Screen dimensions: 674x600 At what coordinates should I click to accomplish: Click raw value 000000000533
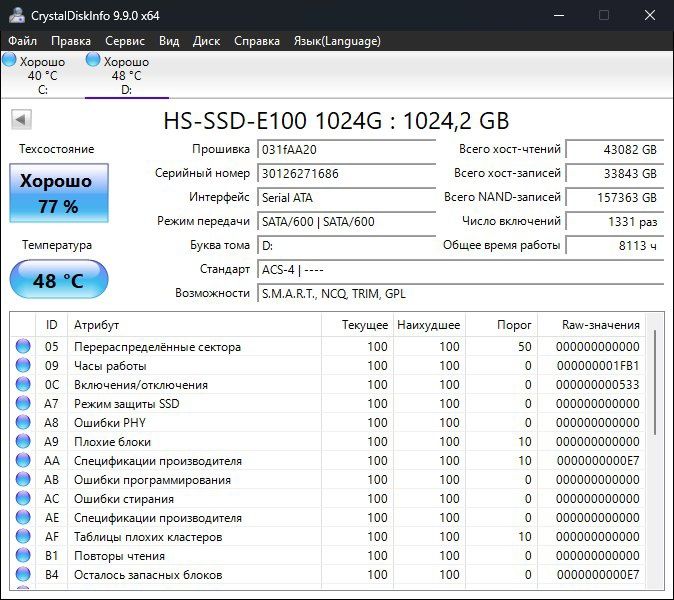click(x=597, y=385)
